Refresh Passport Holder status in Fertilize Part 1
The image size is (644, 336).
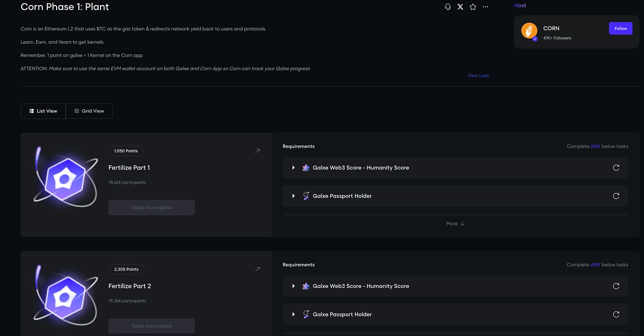coord(616,196)
